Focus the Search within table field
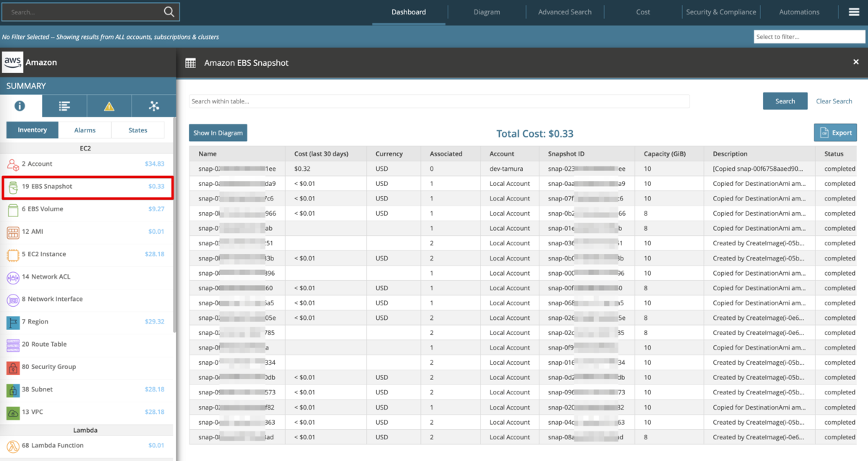This screenshot has width=868, height=461. (439, 101)
